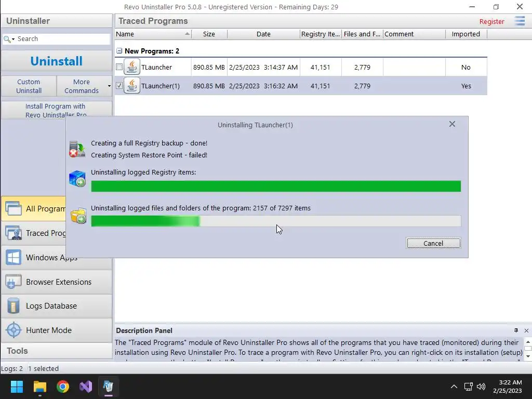Image resolution: width=532 pixels, height=399 pixels.
Task: Click the failed restore point backup icon
Action: [x=77, y=149]
